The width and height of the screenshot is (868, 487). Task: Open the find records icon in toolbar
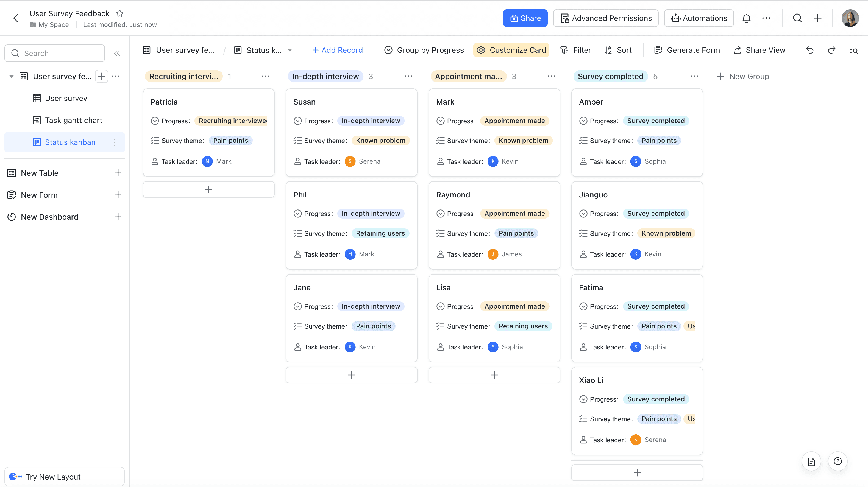click(853, 50)
